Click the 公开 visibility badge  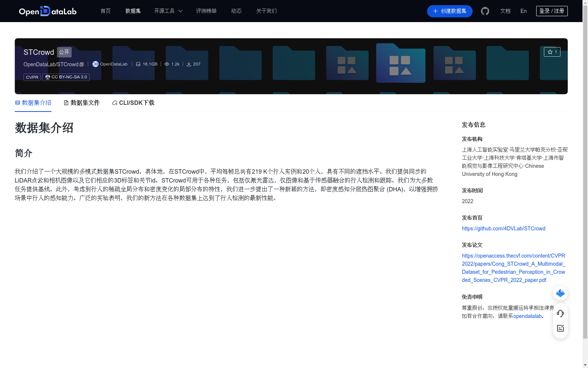[64, 52]
